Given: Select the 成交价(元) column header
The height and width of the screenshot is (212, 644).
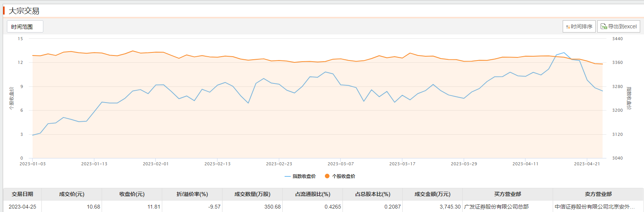Looking at the screenshot, I should coord(72,194).
